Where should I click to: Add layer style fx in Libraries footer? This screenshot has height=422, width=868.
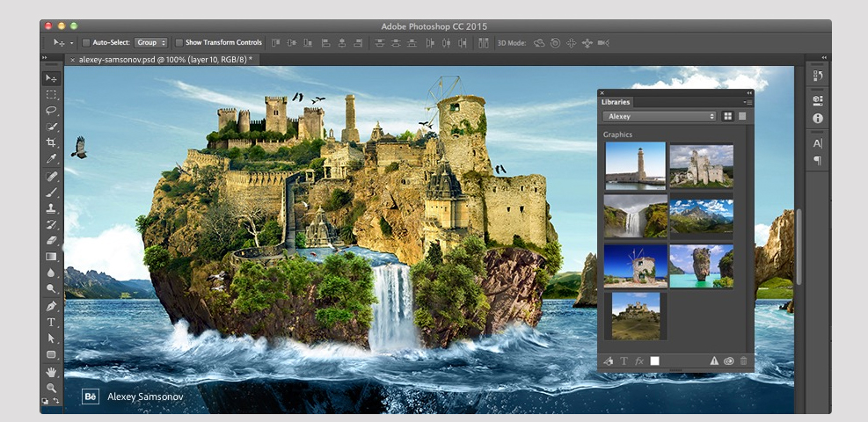(639, 360)
